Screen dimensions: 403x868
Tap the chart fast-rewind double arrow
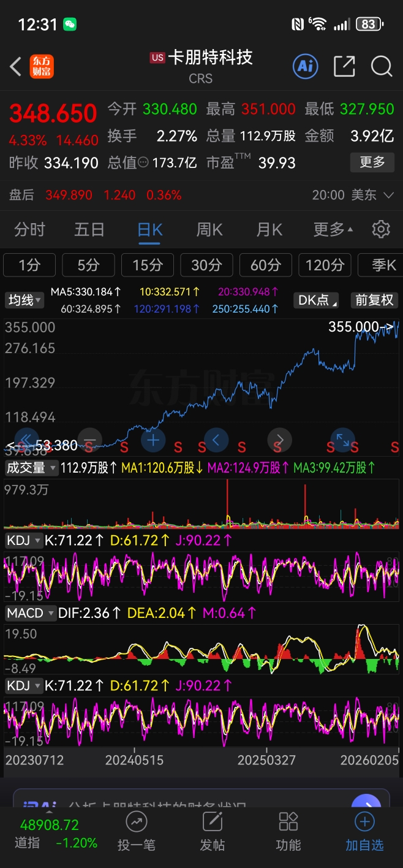coord(26,440)
